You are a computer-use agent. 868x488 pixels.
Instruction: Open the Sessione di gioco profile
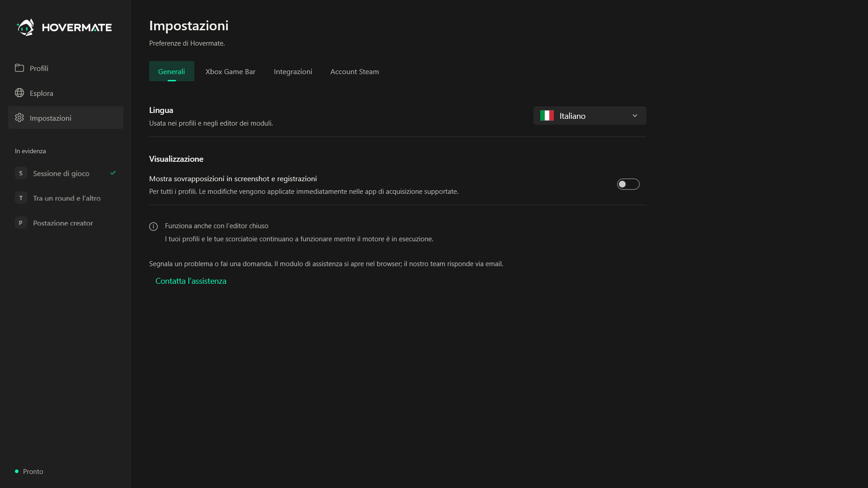(x=66, y=173)
